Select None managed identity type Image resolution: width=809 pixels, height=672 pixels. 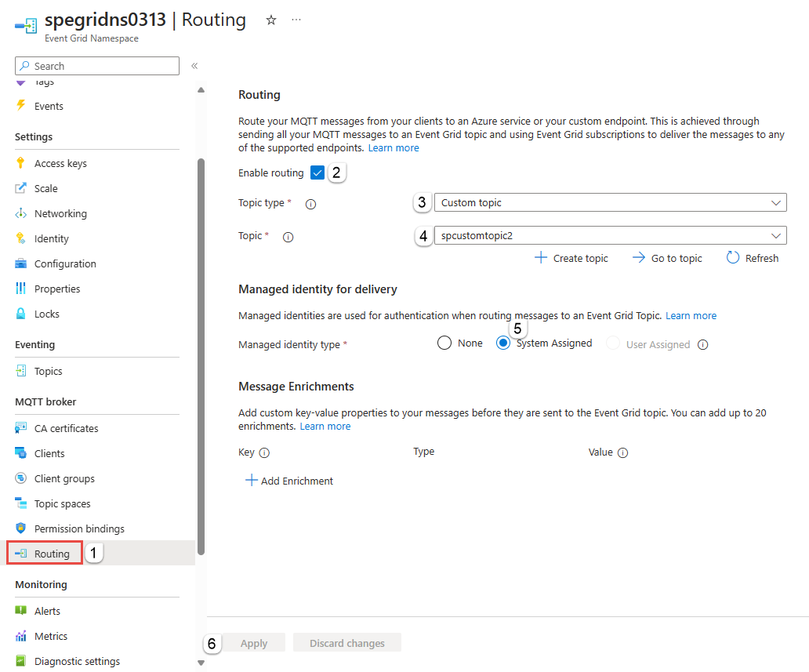click(444, 343)
